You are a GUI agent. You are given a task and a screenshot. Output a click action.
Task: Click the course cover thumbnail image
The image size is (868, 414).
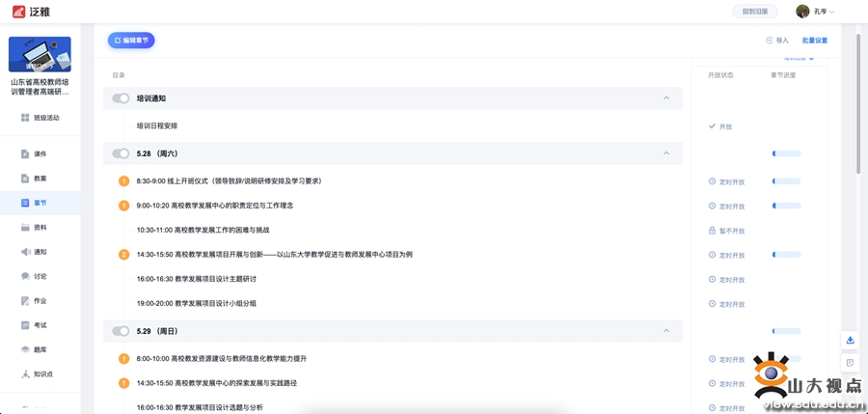(x=40, y=55)
